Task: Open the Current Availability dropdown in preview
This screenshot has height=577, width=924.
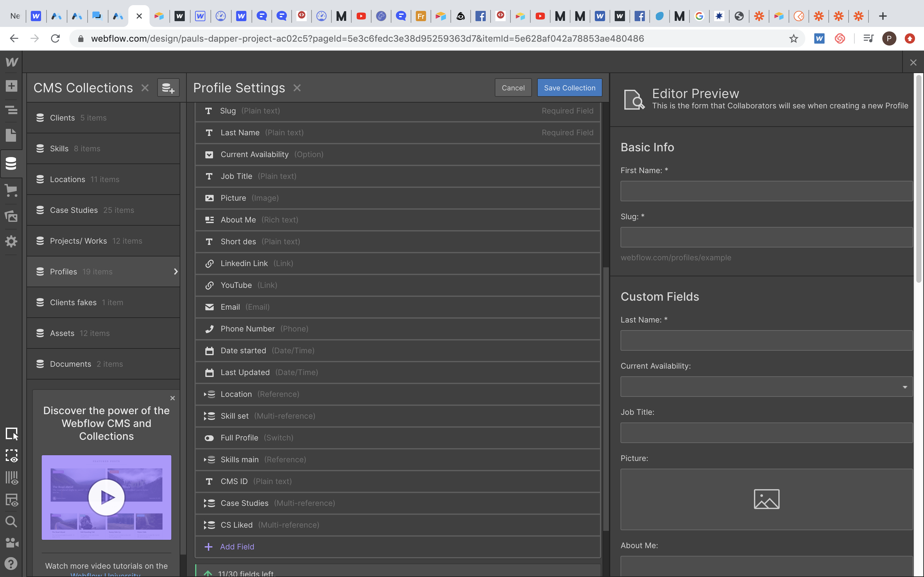Action: point(766,387)
